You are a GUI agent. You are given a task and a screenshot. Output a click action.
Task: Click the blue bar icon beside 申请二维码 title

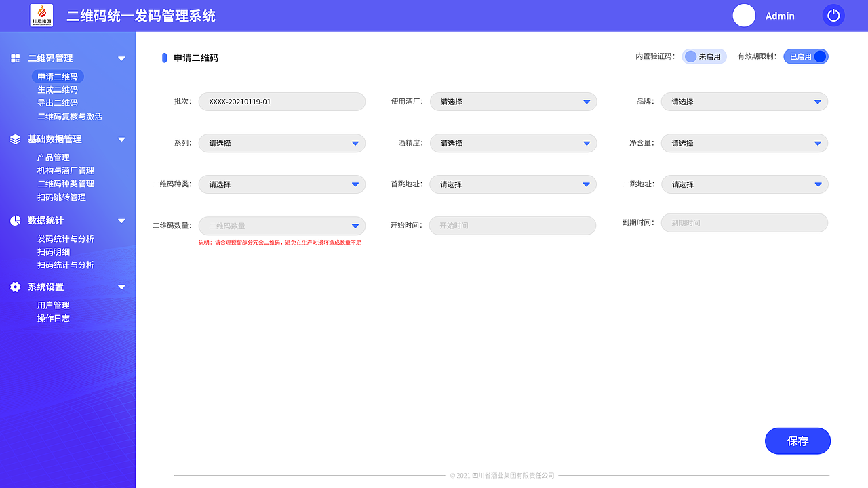click(x=164, y=58)
